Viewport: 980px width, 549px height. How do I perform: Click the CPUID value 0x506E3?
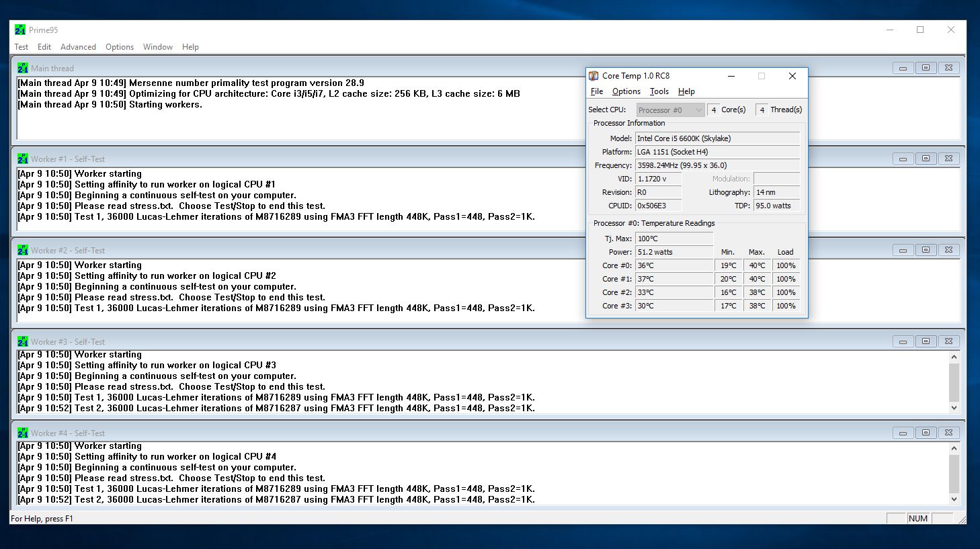[x=659, y=206]
